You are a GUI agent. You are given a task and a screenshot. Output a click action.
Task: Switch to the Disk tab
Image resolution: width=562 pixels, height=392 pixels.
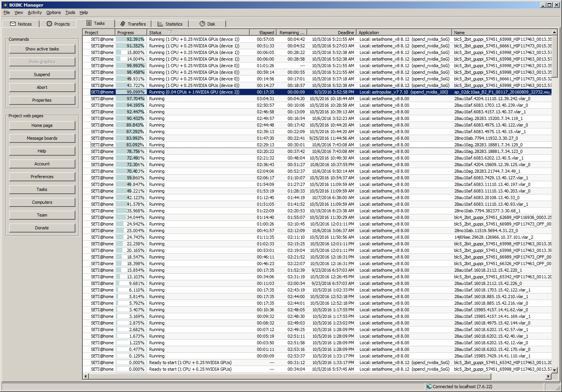(207, 24)
